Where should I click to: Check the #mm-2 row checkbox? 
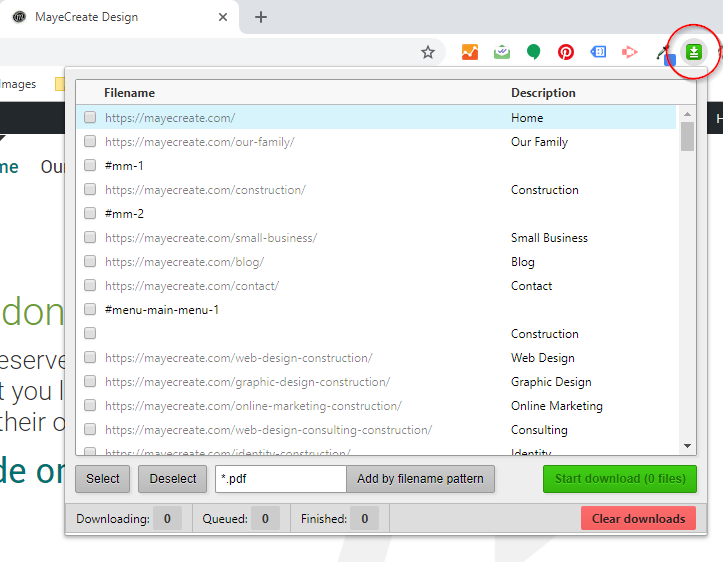click(x=90, y=213)
